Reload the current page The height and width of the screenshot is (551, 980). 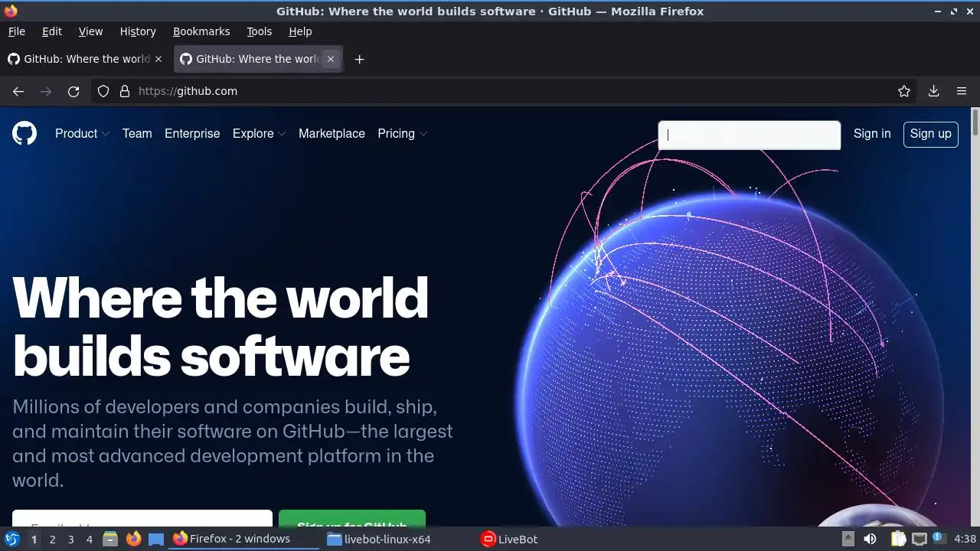[x=73, y=91]
